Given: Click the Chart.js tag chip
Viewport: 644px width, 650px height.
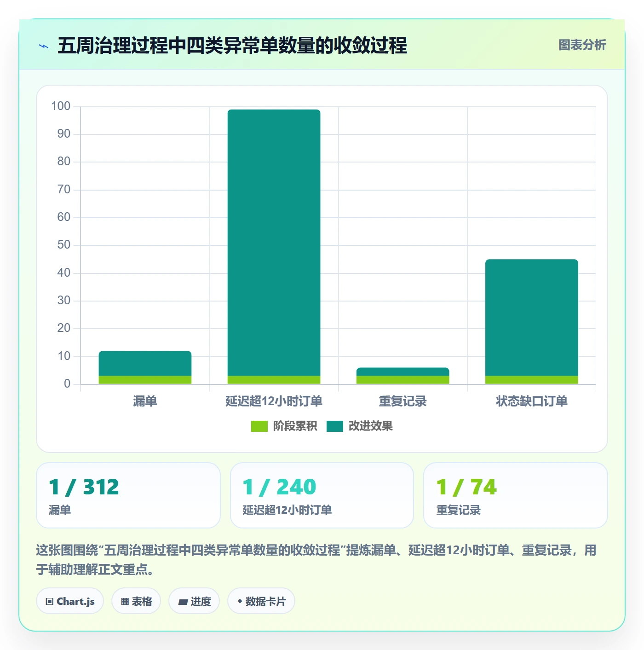Looking at the screenshot, I should click(70, 601).
